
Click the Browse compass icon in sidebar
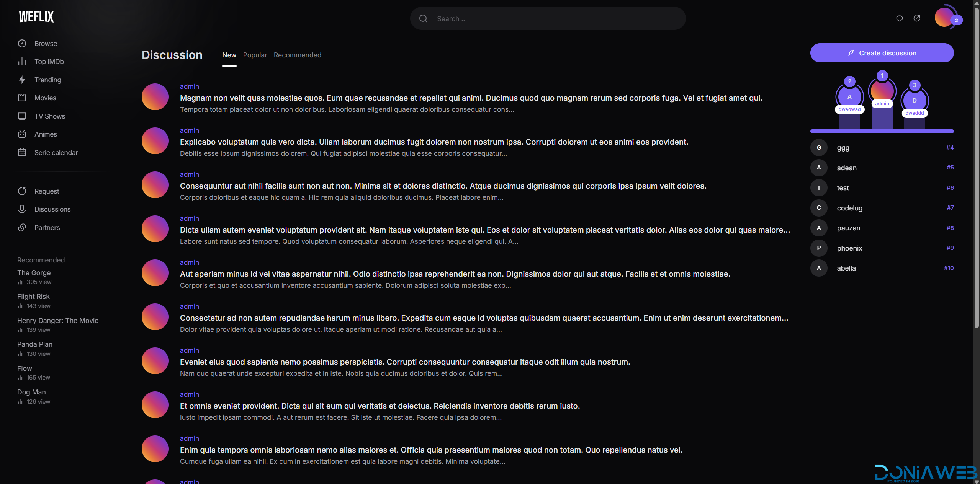22,44
